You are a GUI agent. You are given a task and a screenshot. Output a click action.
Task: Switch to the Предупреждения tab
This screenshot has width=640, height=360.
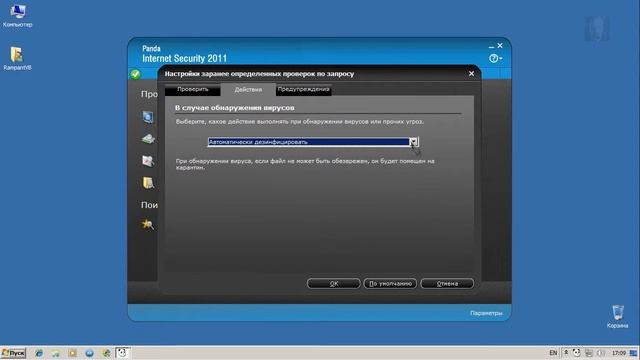[303, 89]
